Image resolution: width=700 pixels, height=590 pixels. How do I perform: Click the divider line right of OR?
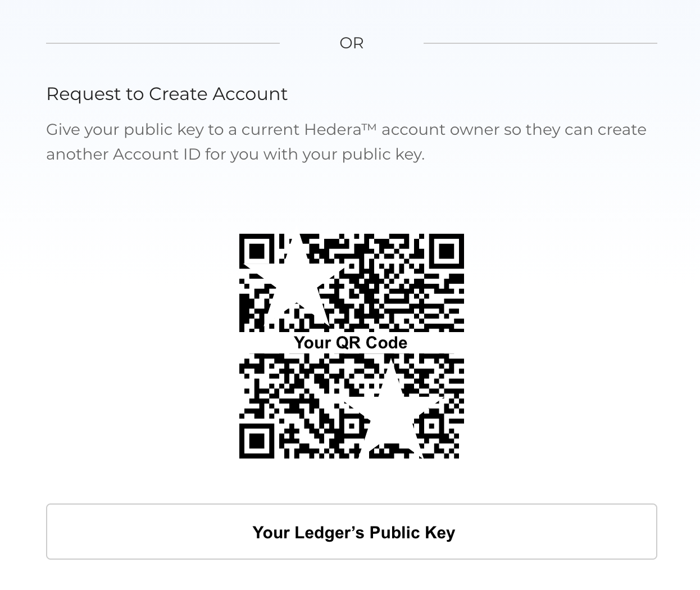coord(540,43)
